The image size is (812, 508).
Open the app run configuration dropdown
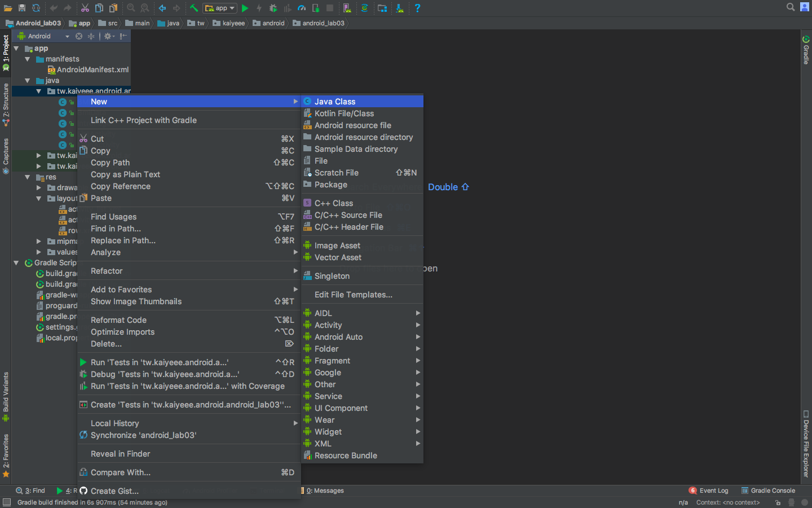(x=220, y=8)
